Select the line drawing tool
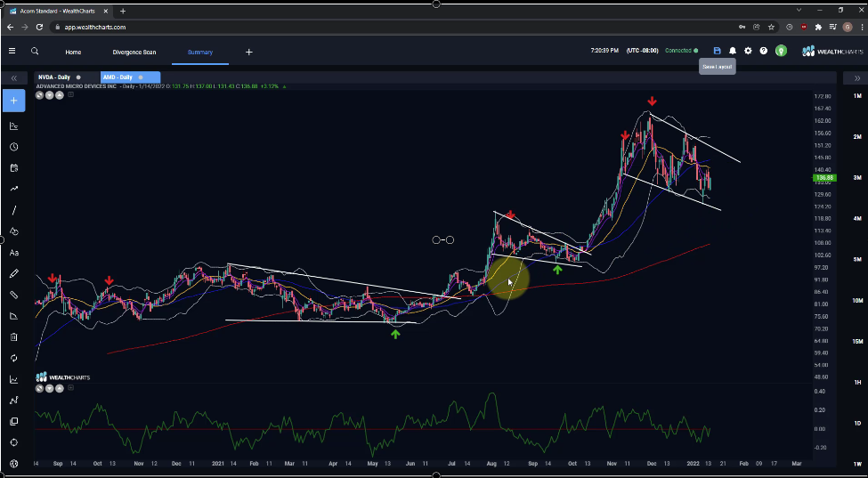This screenshot has height=478, width=868. tap(14, 210)
